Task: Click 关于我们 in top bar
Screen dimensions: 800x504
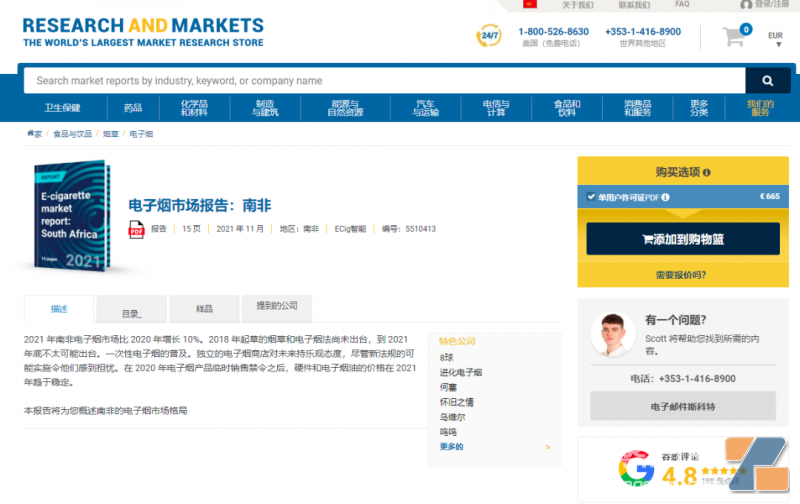Action: (578, 5)
